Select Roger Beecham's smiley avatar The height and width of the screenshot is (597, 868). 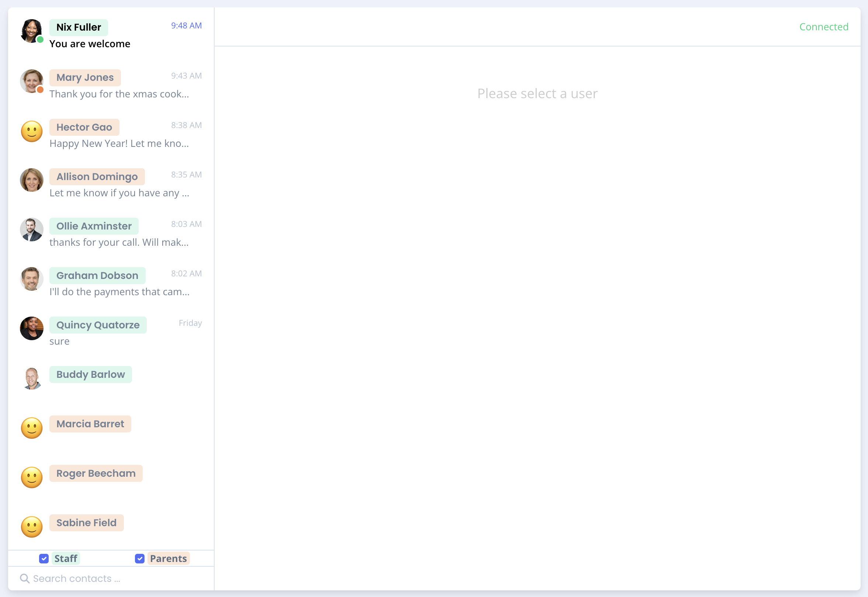coord(31,477)
